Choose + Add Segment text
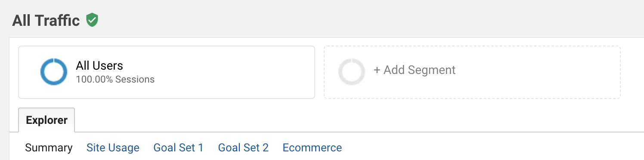This screenshot has width=644, height=160. tap(414, 70)
